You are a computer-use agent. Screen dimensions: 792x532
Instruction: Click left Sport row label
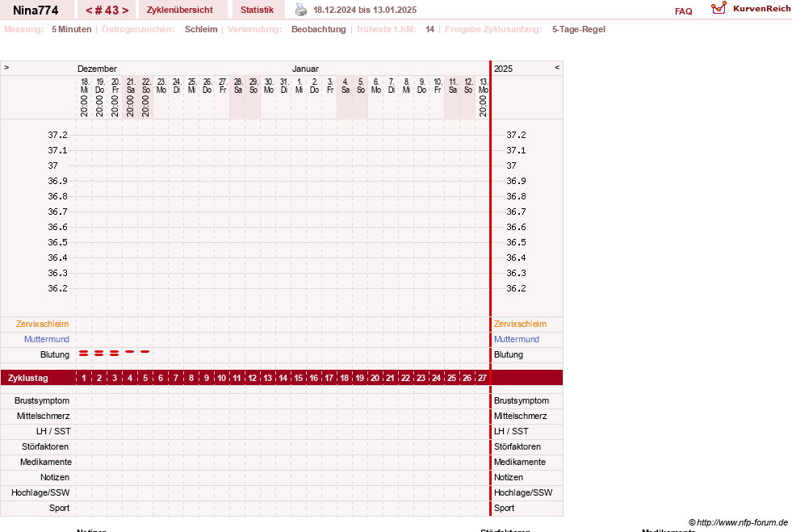(x=59, y=508)
